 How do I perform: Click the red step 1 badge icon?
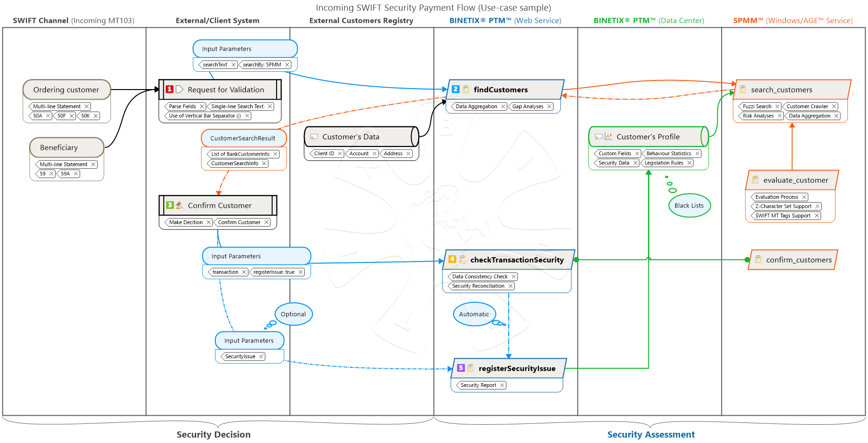[169, 90]
